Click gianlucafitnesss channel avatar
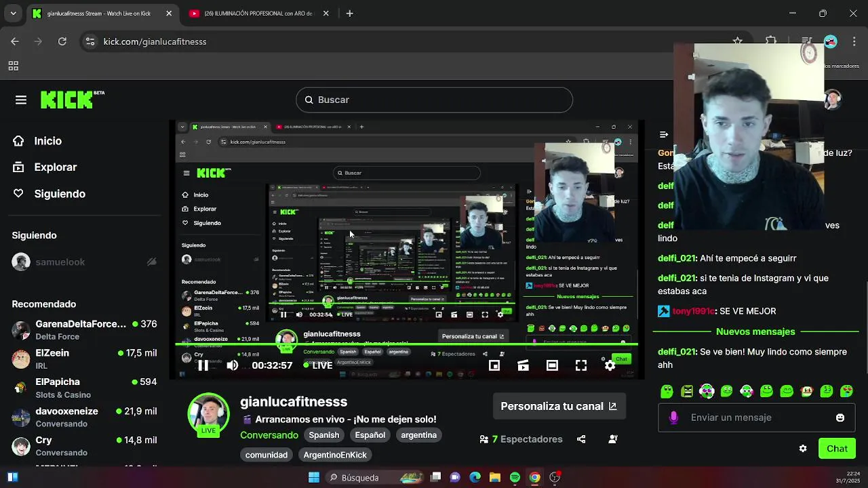Image resolution: width=868 pixels, height=488 pixels. [x=208, y=413]
